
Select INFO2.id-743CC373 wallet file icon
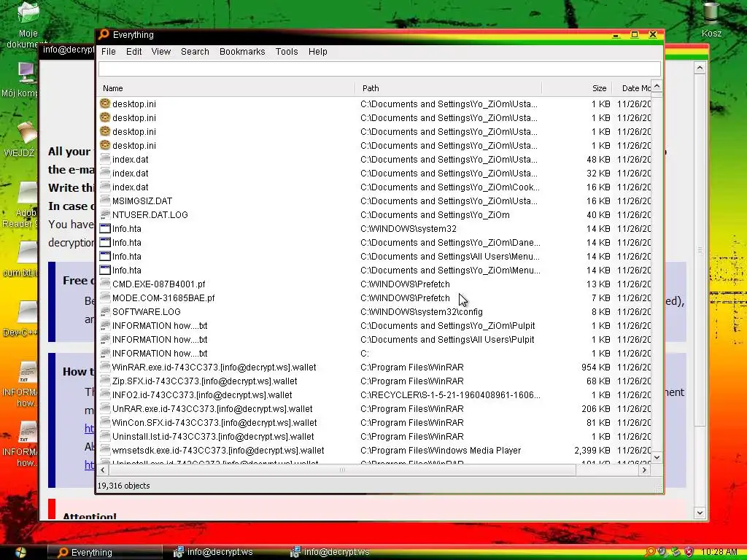(105, 394)
